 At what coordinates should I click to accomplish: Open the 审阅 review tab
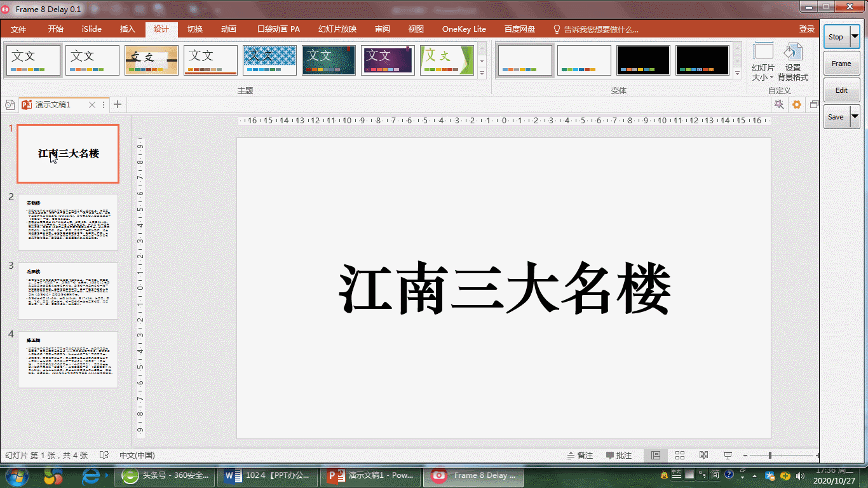tap(383, 29)
